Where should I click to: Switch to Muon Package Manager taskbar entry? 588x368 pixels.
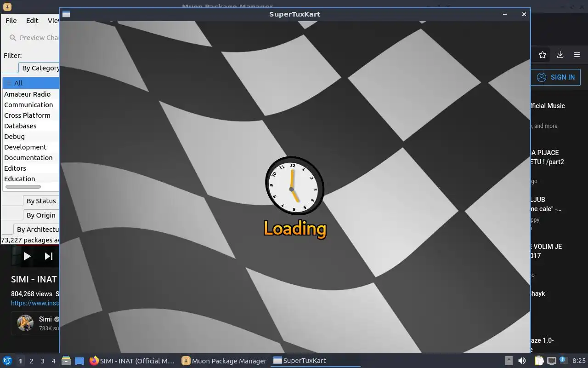coord(224,361)
